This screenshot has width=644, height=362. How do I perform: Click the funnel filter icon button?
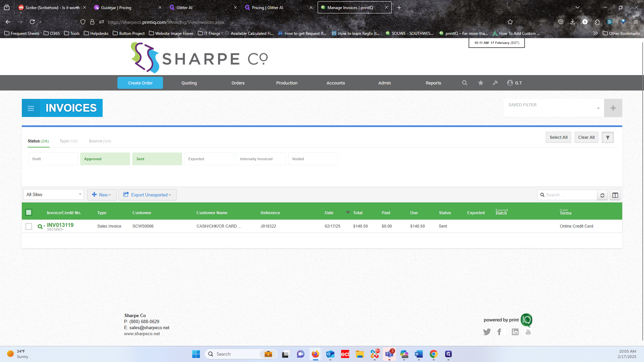[607, 137]
